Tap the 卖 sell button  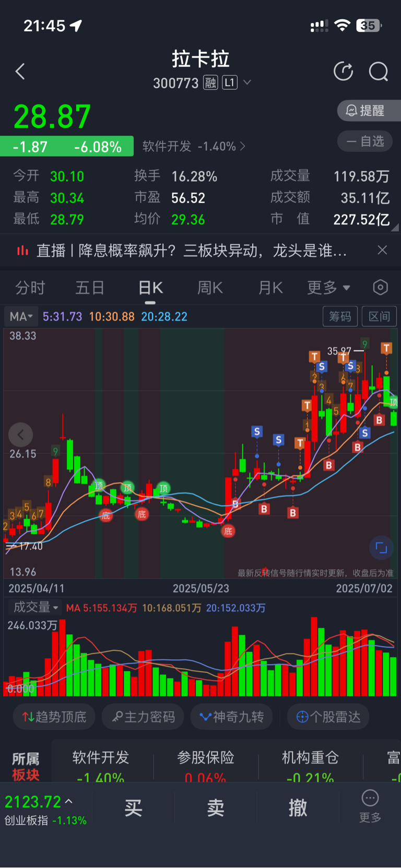pos(216,808)
